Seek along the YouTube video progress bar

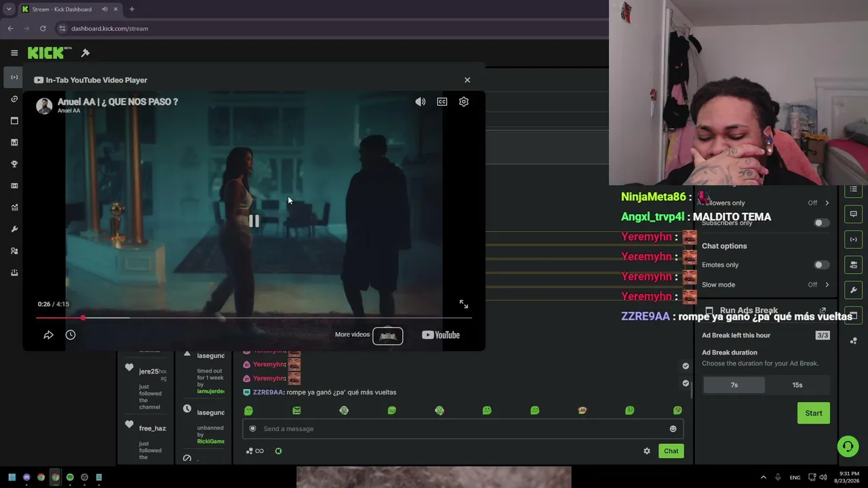coord(254,317)
